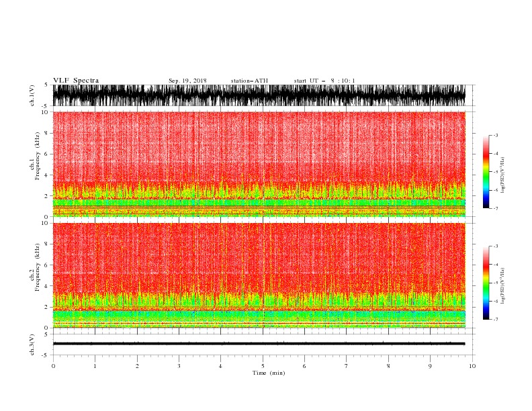This screenshot has height=411, width=532.
Task: Click time axis tick label "6"
Action: click(304, 366)
